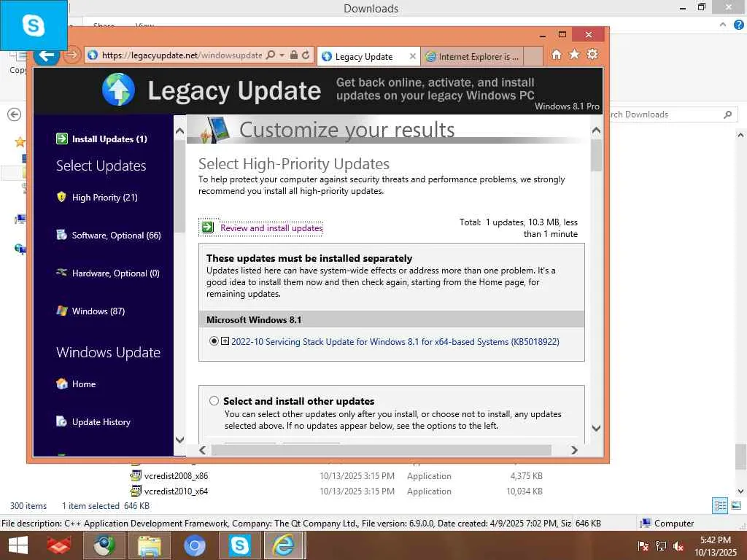The width and height of the screenshot is (747, 560).
Task: Click the content vertical scrollbar thumb
Action: 596,155
